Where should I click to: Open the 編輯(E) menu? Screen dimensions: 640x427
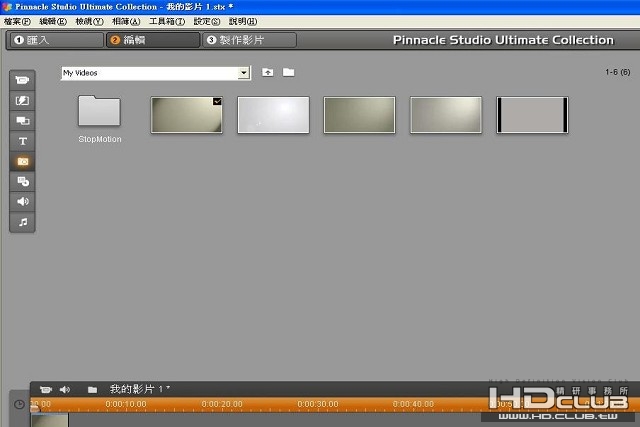point(53,22)
